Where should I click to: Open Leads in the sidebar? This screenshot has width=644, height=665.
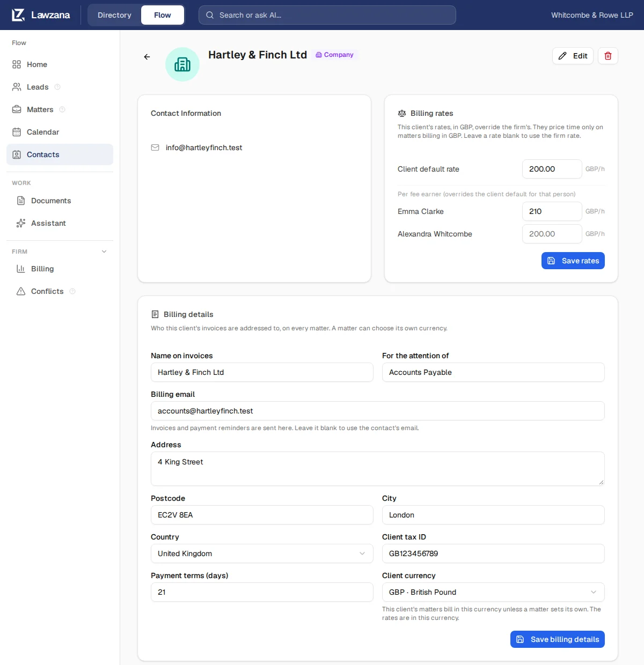(60, 87)
